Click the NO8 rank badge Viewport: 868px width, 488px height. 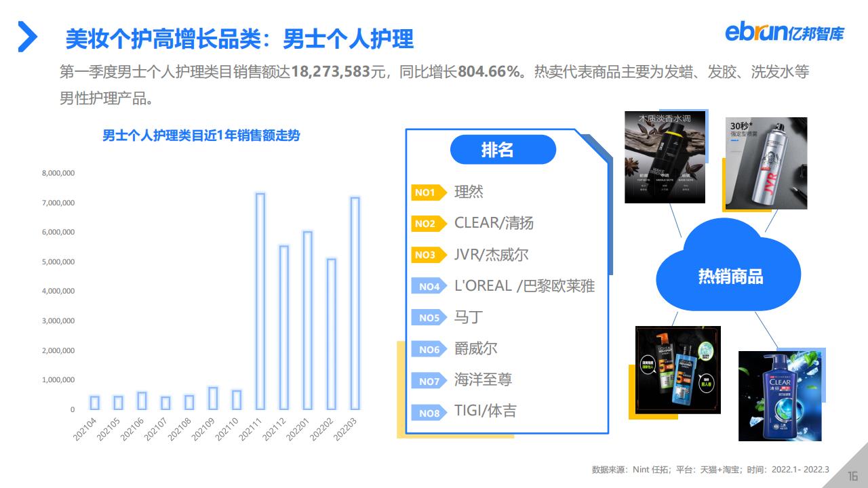click(429, 413)
